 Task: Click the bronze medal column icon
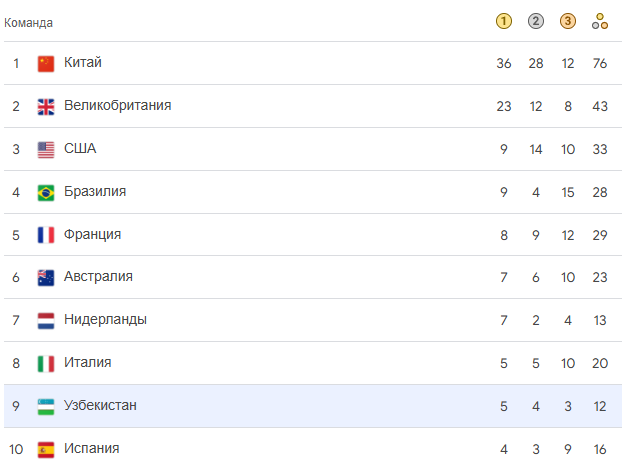pyautogui.click(x=568, y=21)
